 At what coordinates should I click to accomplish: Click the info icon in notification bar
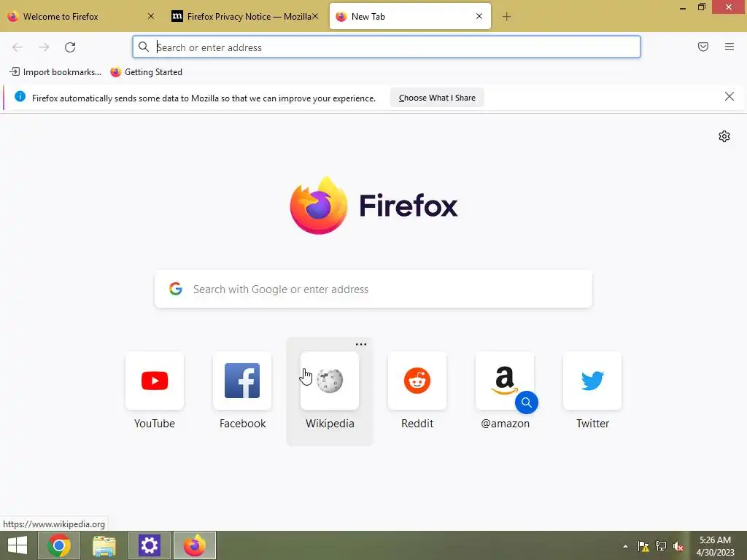(20, 97)
